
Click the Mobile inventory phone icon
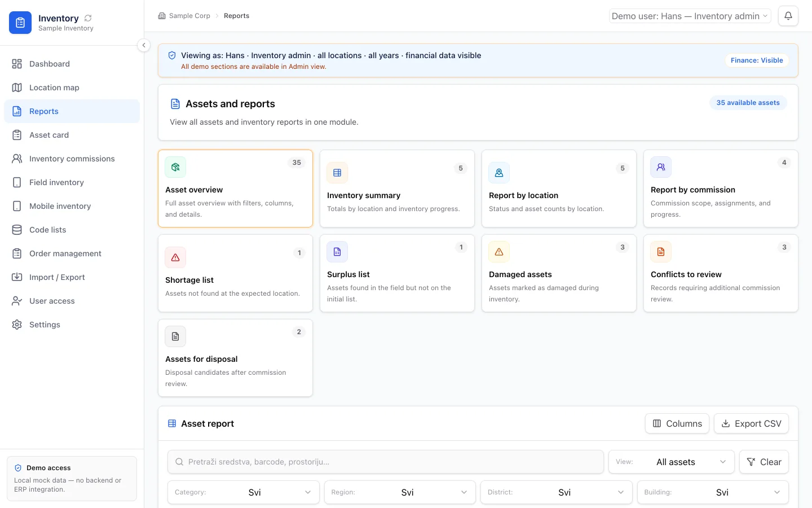[x=17, y=206]
